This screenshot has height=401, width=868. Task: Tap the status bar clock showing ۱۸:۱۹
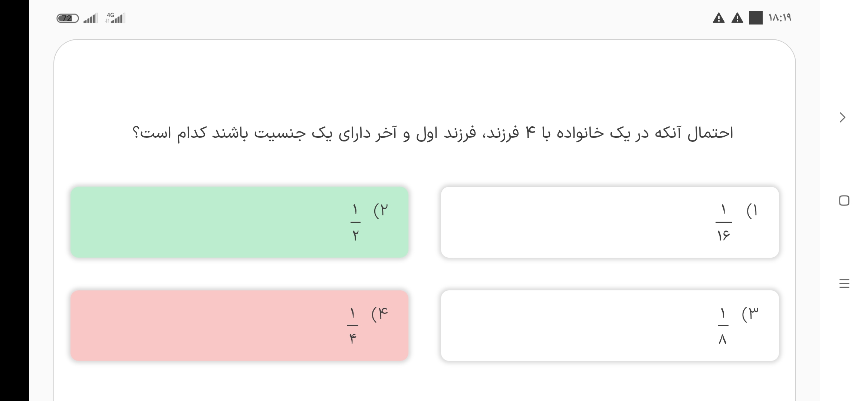coord(780,18)
